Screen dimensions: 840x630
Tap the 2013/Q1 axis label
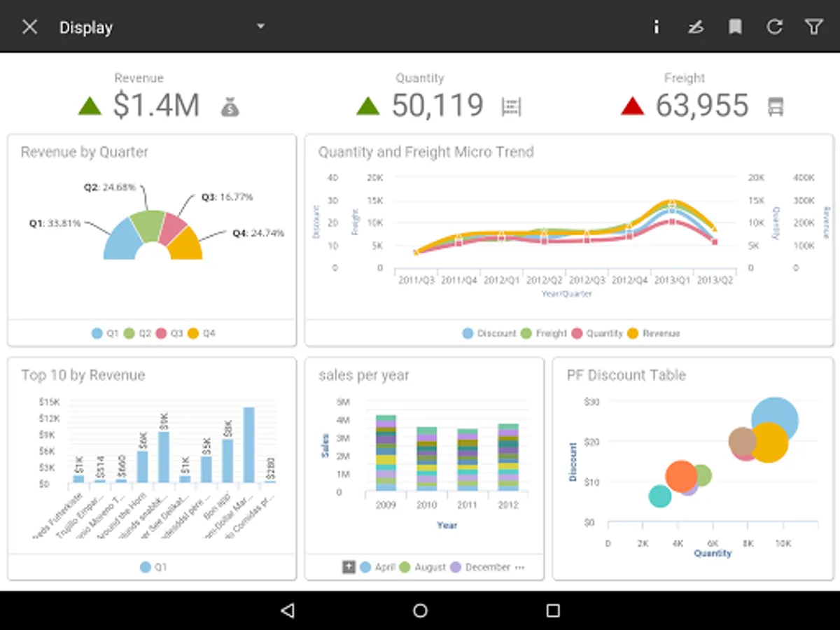point(671,280)
